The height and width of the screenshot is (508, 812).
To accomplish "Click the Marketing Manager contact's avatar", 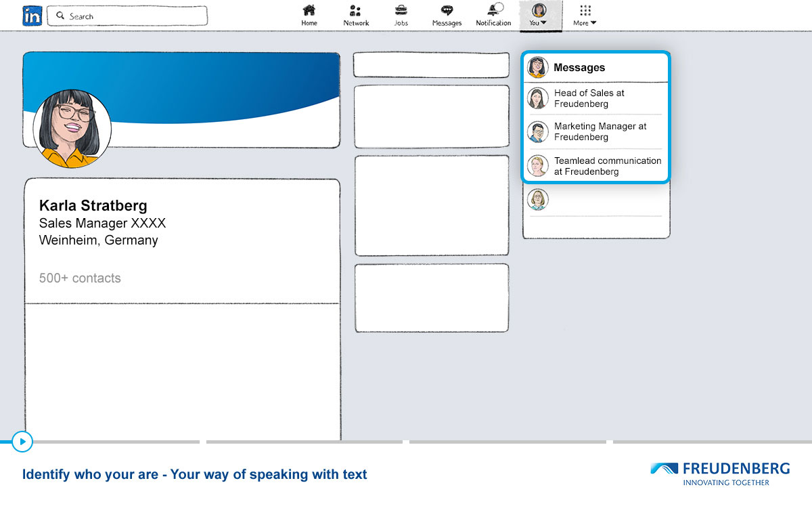I will 538,131.
